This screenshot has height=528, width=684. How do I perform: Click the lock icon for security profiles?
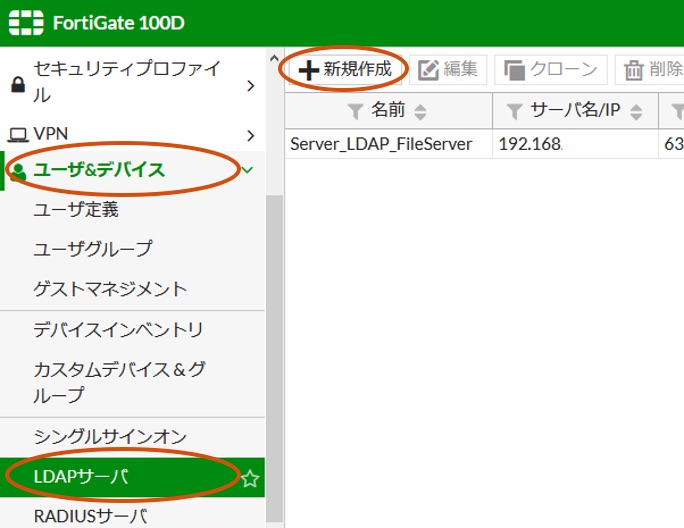click(x=18, y=84)
